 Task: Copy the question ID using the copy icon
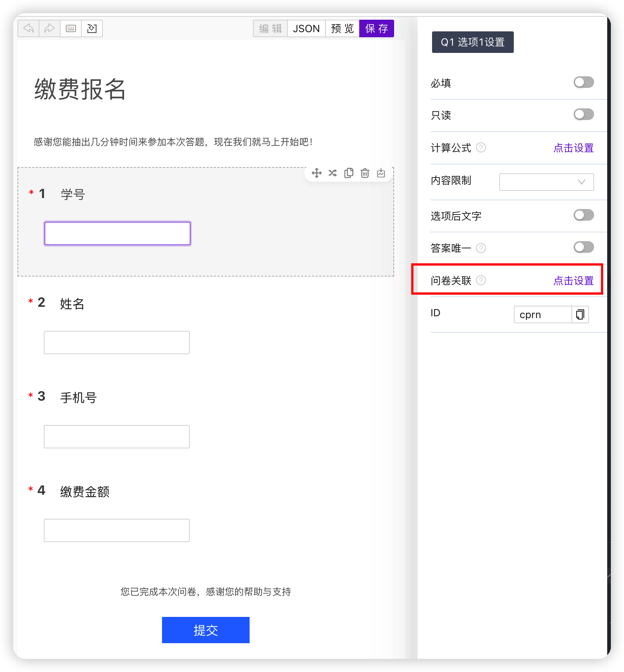(580, 314)
